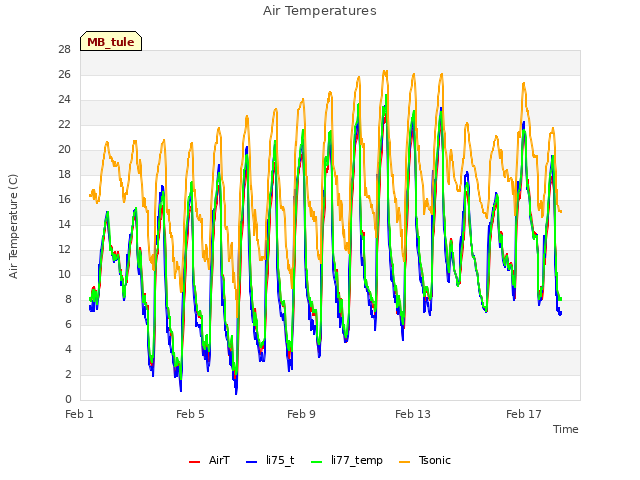Click the Feb 13 x-axis tick label
The height and width of the screenshot is (480, 640).
pos(413,414)
